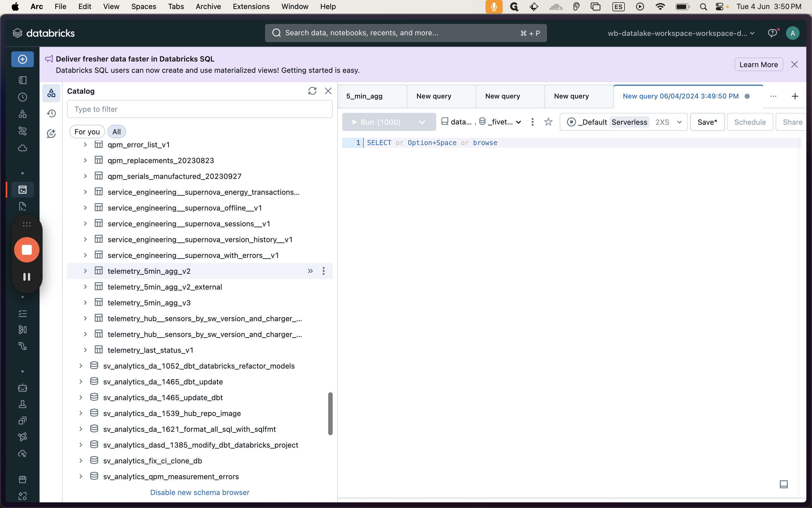Click Learn More on banner

(758, 65)
